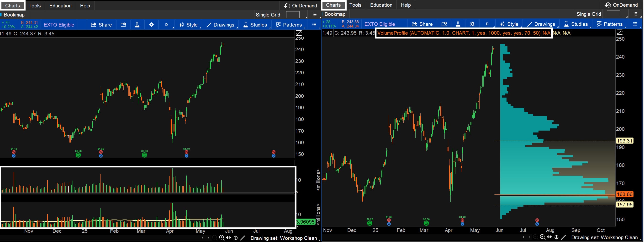Select the zoom-in magnifier at chart bottom
Viewport: 644px width, 242px height.
[222, 237]
